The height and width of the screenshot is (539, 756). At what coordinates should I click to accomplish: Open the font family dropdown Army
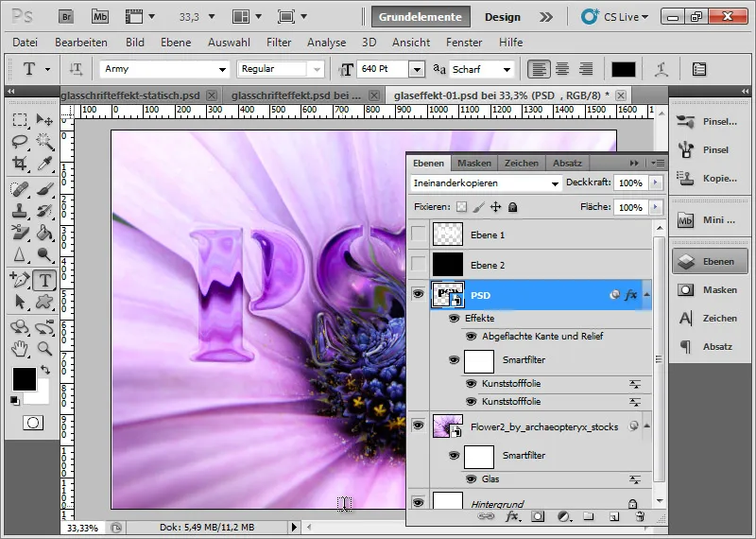(x=222, y=69)
